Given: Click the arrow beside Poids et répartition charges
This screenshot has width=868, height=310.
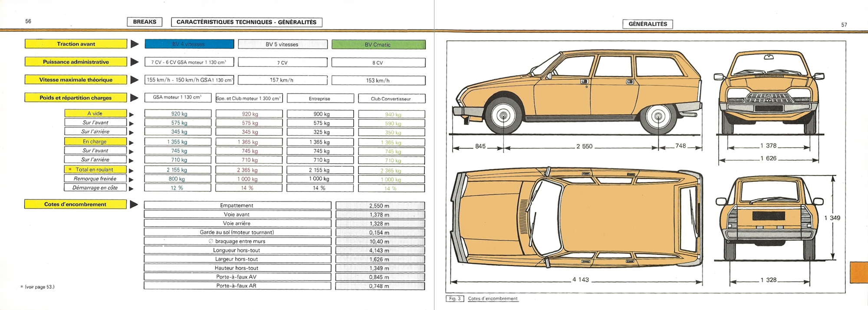Looking at the screenshot, I should (135, 98).
